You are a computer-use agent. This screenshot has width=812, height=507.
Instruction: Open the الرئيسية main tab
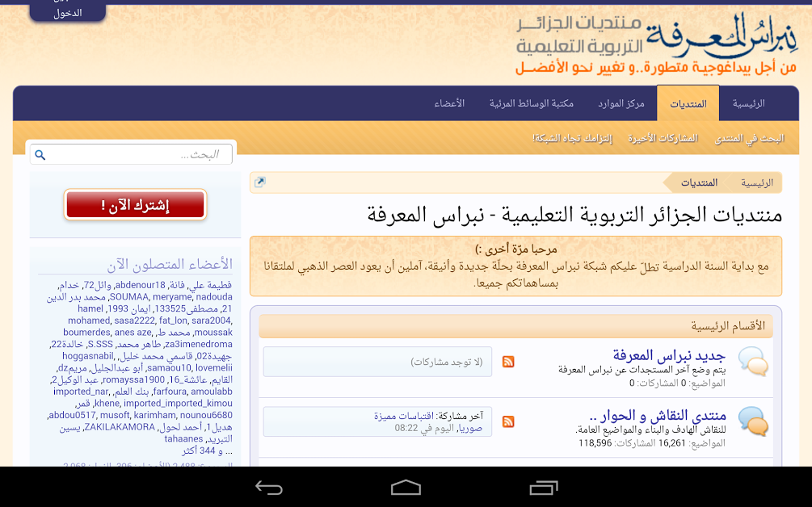click(x=748, y=103)
